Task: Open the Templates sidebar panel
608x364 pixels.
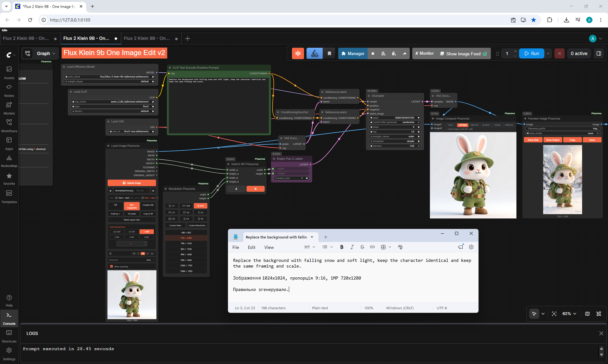Action: click(9, 197)
